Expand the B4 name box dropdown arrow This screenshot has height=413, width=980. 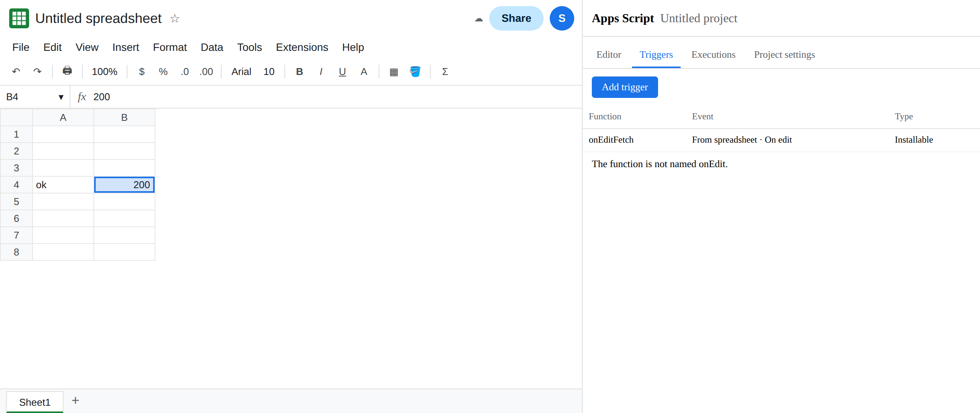61,97
